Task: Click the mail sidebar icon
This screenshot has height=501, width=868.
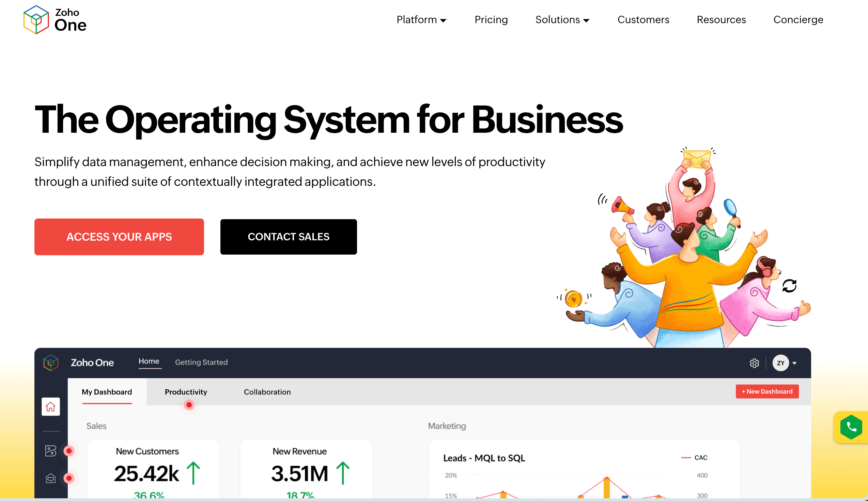Action: 50,478
